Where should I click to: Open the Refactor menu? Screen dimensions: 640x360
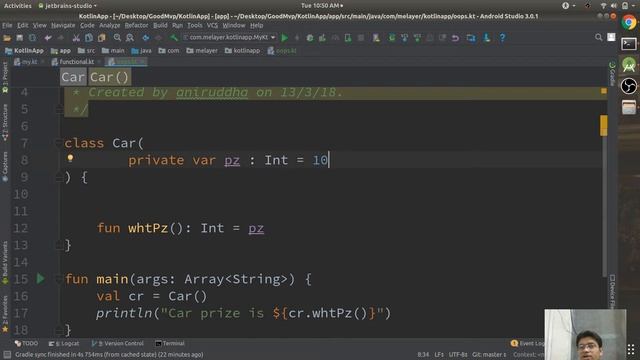[x=136, y=25]
